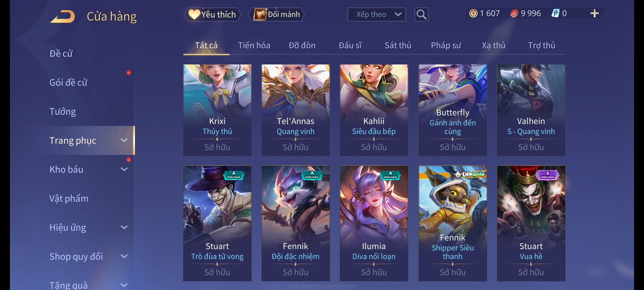Switch to the Tiến hóa tab

point(254,45)
